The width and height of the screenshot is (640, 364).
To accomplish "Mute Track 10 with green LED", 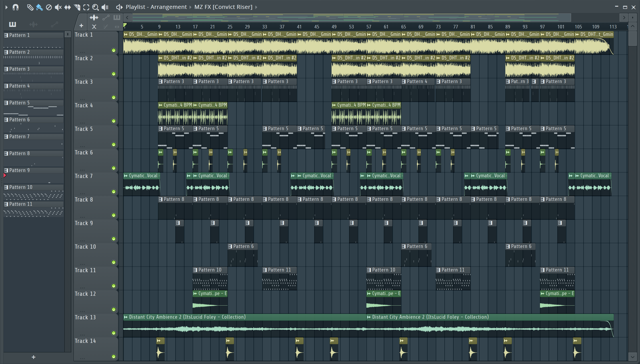I will pos(114,262).
